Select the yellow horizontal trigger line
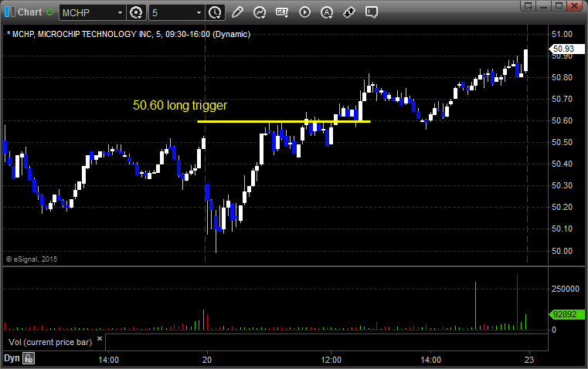Image resolution: width=588 pixels, height=369 pixels. point(284,121)
